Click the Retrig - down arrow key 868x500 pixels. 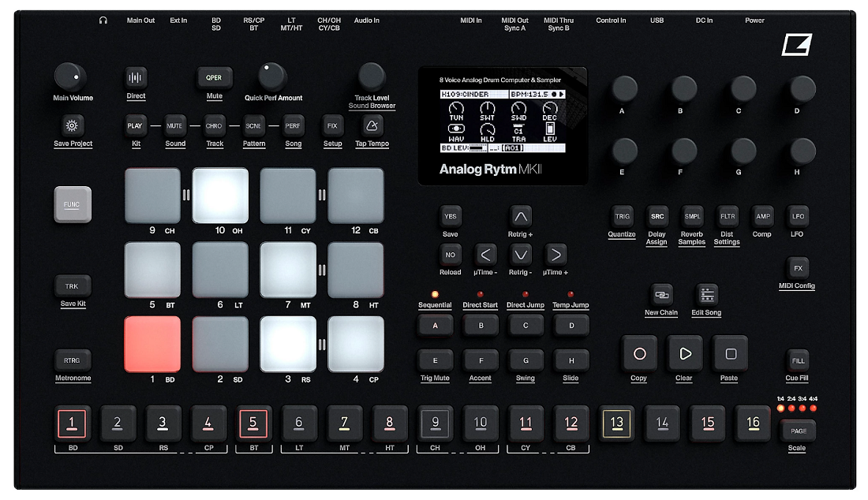click(x=520, y=255)
